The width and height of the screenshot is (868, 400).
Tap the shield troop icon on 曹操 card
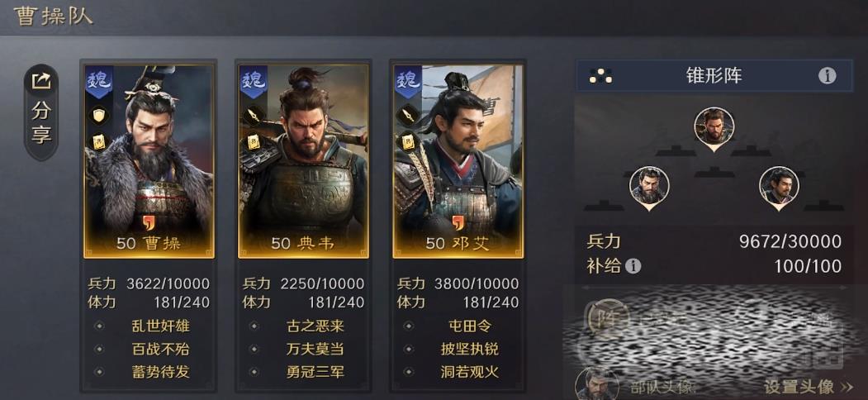(100, 115)
